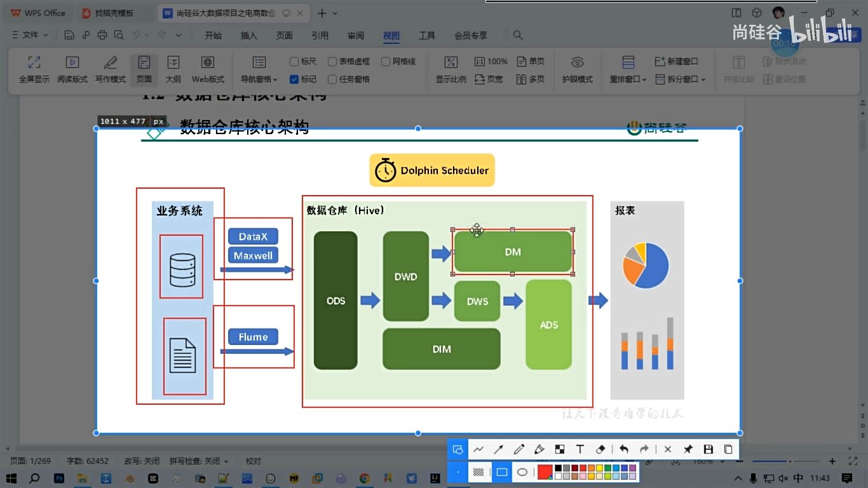Switch to Web layout view
Viewport: 868px width, 488px height.
click(x=208, y=70)
